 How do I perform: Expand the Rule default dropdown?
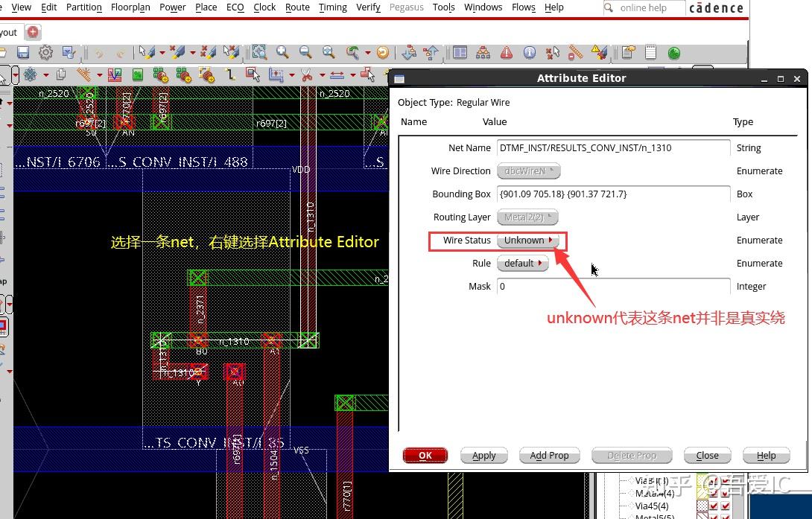click(522, 264)
